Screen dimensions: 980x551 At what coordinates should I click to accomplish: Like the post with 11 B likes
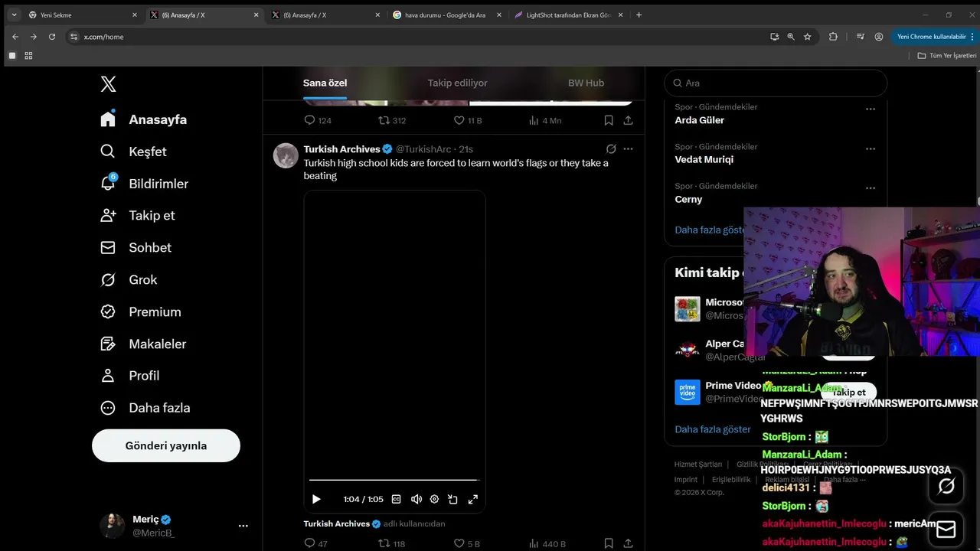468,120
